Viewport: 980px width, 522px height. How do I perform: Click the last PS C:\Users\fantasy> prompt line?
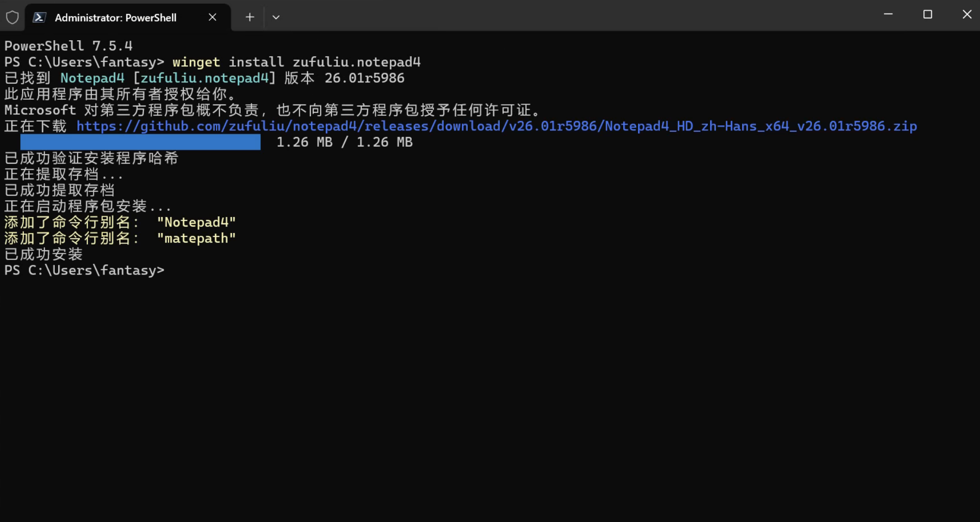coord(84,270)
